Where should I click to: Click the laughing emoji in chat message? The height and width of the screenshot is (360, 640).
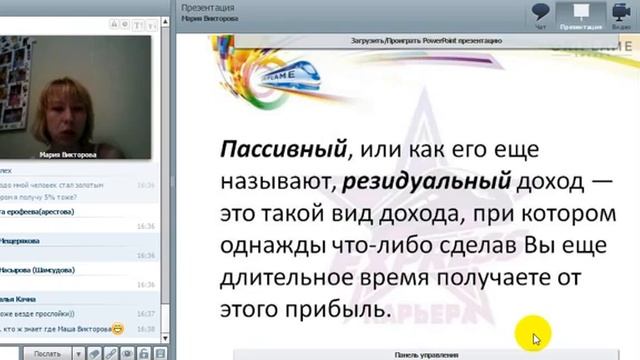click(x=118, y=329)
